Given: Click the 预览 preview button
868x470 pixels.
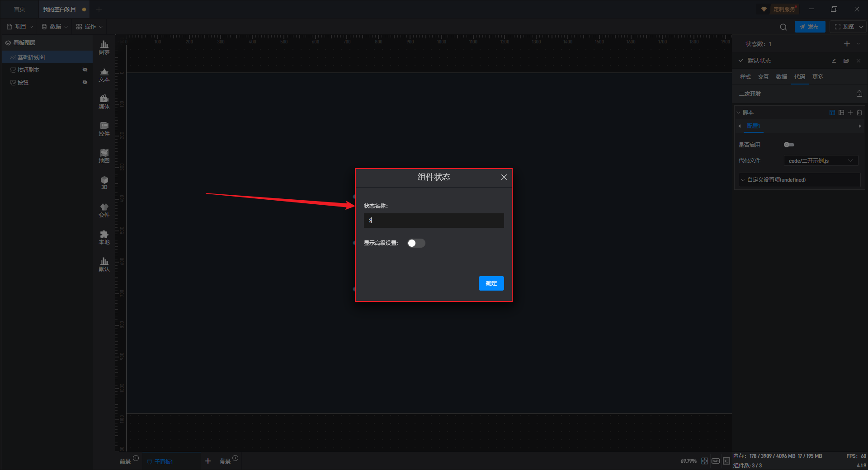Looking at the screenshot, I should click(x=844, y=27).
